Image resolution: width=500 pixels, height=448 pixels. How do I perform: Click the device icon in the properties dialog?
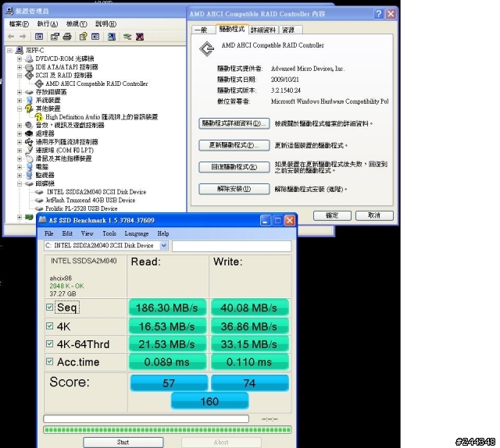pyautogui.click(x=206, y=48)
